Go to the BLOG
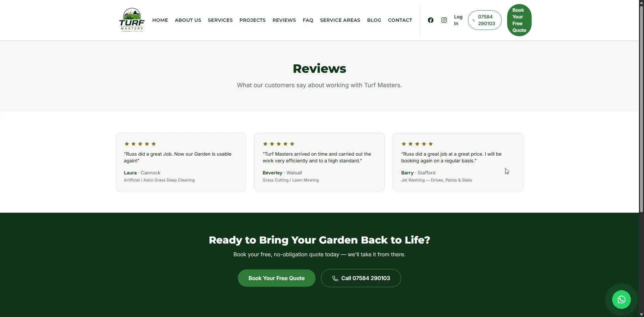 [374, 20]
